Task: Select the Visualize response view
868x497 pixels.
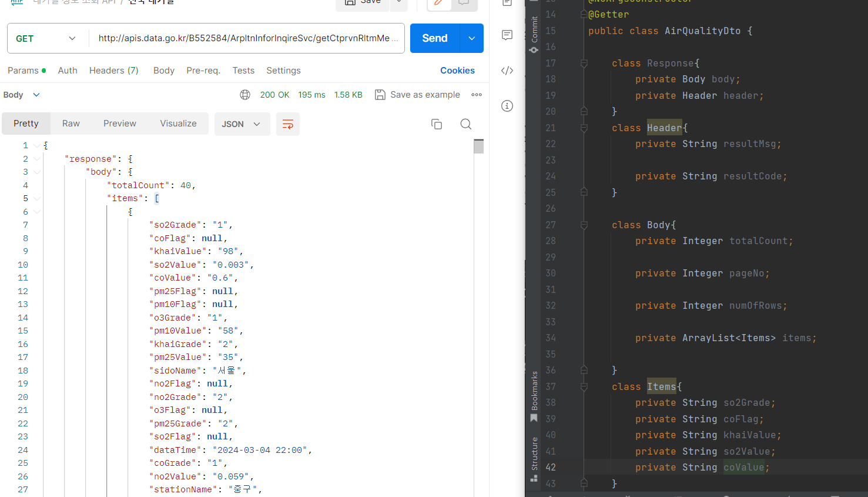Action: (x=179, y=124)
